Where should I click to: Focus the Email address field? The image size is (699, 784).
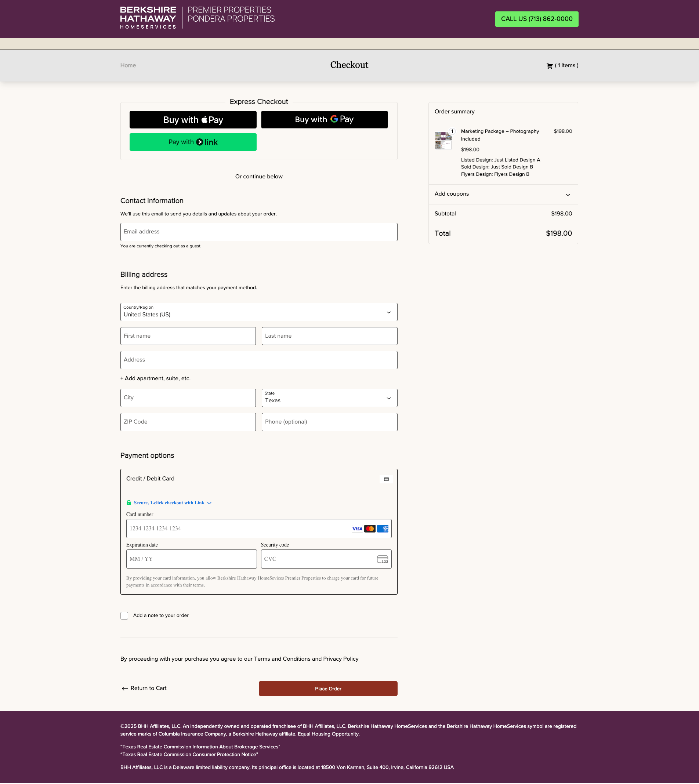tap(258, 232)
